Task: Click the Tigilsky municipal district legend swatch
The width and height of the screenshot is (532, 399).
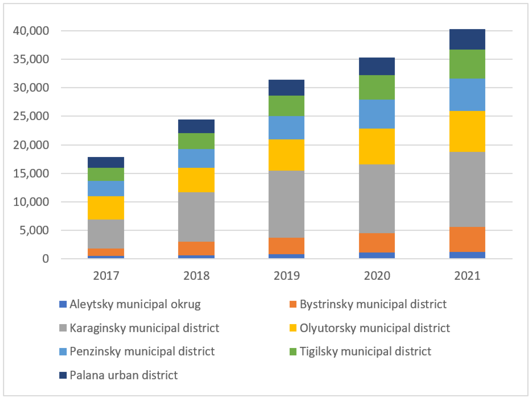Action: pyautogui.click(x=293, y=351)
